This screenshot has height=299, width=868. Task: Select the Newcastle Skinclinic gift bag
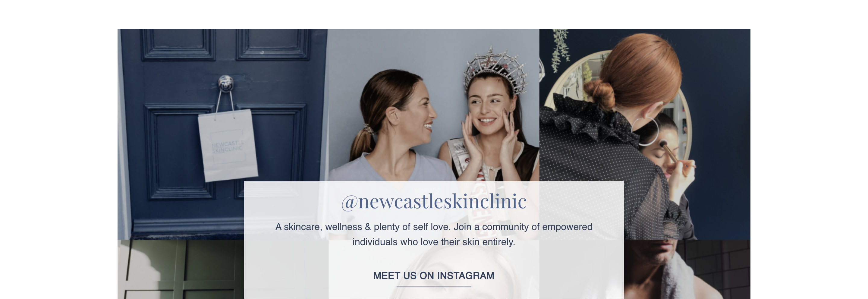[228, 145]
